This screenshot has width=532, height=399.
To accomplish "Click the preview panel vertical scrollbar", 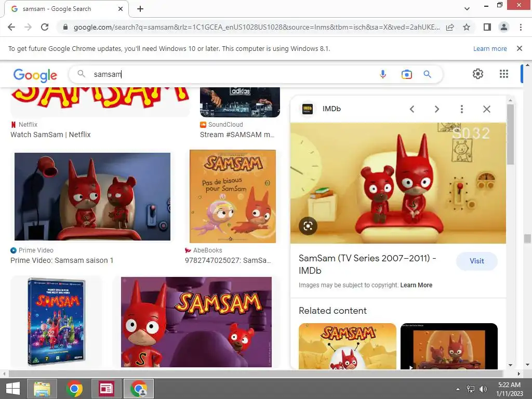I will coord(510,135).
